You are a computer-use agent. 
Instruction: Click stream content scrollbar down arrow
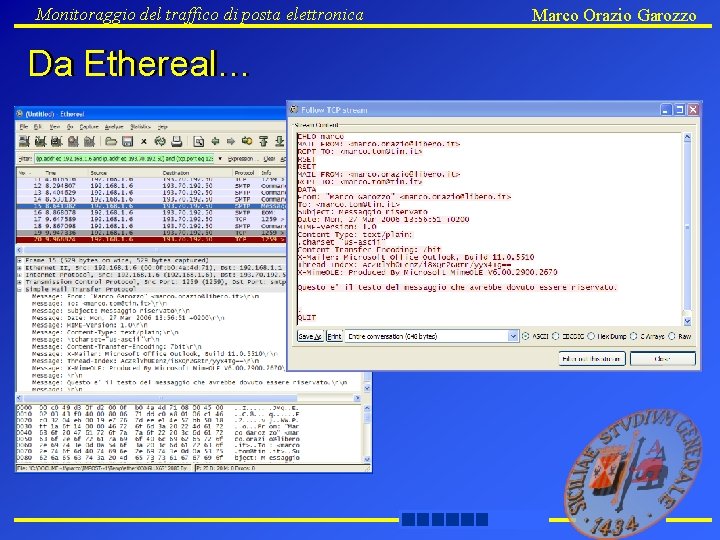[687, 321]
